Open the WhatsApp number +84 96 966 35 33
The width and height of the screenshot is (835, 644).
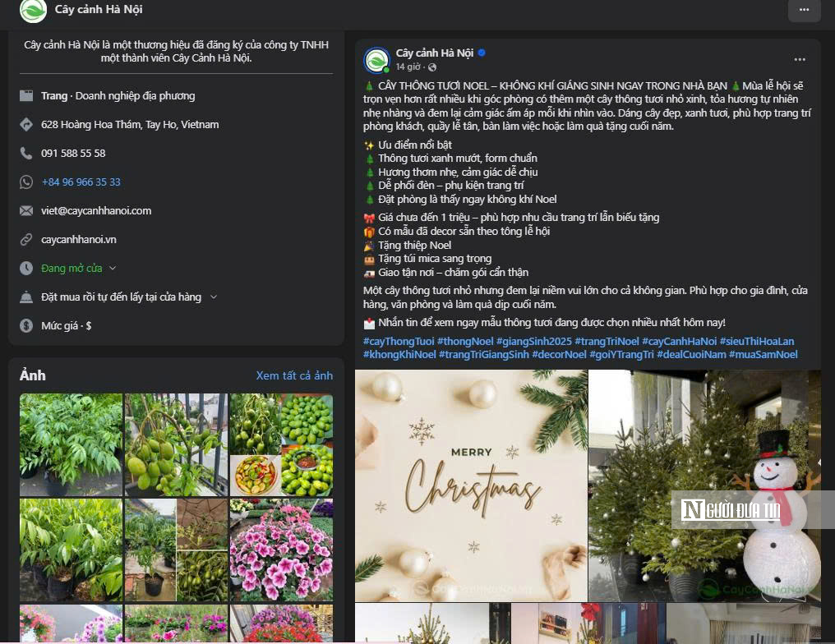point(81,182)
